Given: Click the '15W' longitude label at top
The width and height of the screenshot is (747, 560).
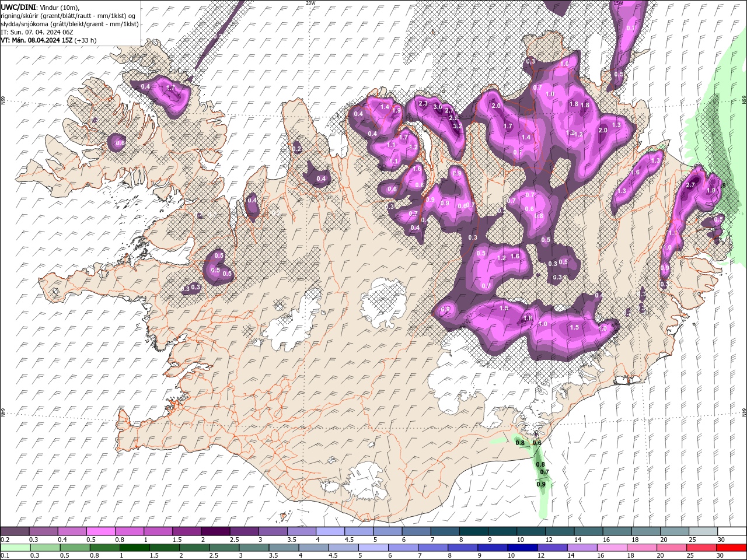Looking at the screenshot, I should (619, 3).
